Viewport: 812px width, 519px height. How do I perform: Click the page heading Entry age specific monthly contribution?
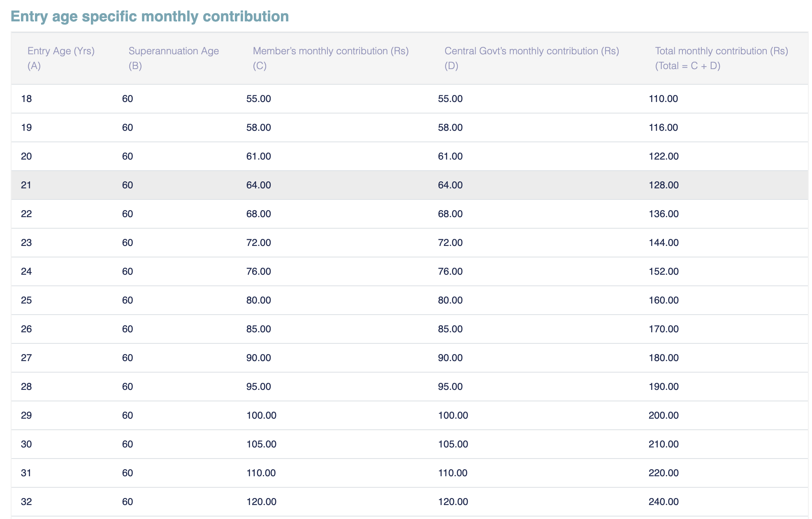(x=150, y=16)
